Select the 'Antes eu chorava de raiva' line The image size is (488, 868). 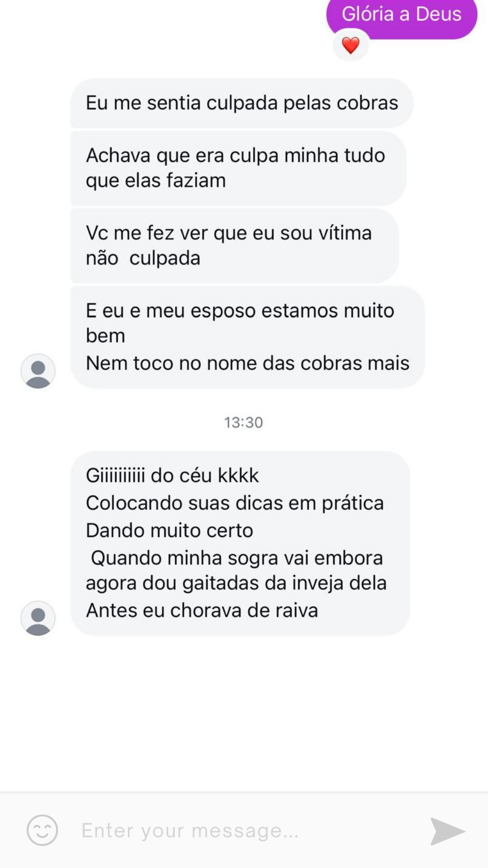coord(202,611)
